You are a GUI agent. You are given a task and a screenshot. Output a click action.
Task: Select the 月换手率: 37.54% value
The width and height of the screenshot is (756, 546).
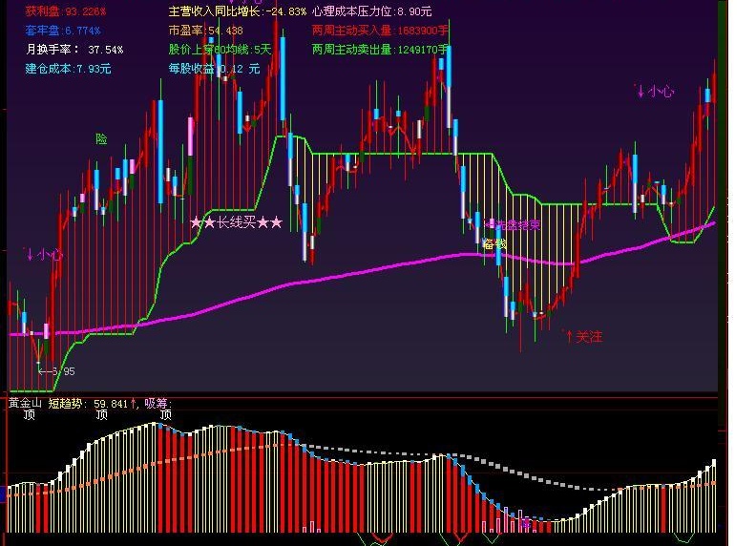74,50
